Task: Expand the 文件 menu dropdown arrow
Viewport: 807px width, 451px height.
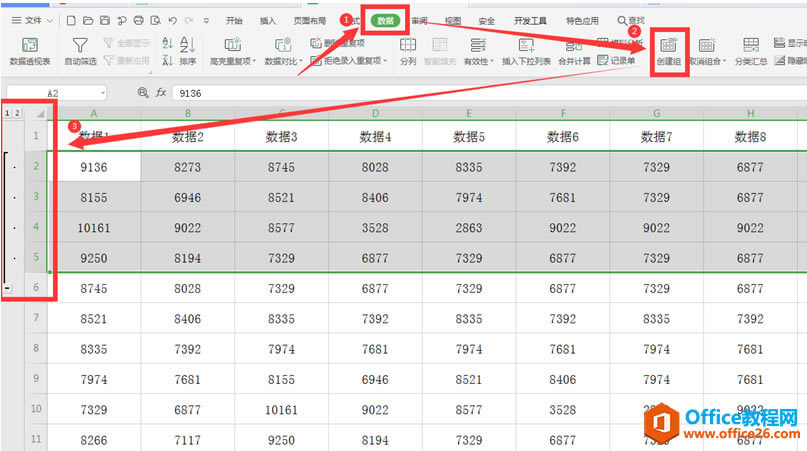Action: pyautogui.click(x=50, y=21)
